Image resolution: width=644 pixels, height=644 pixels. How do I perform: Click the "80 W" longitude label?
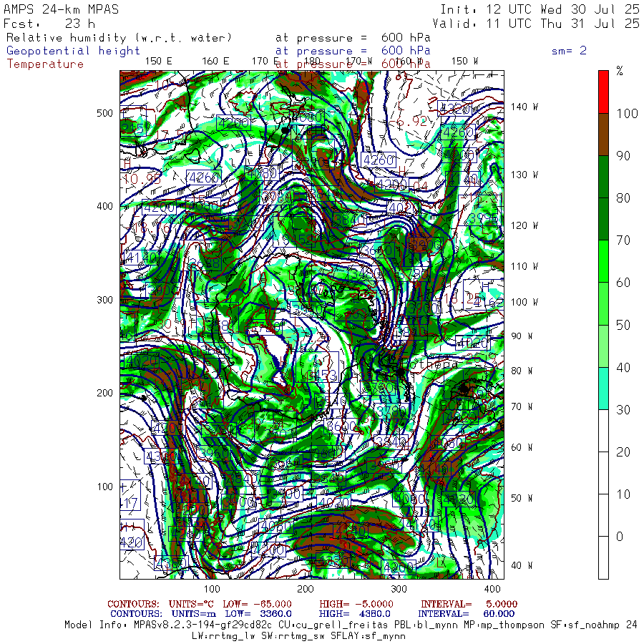point(522,371)
